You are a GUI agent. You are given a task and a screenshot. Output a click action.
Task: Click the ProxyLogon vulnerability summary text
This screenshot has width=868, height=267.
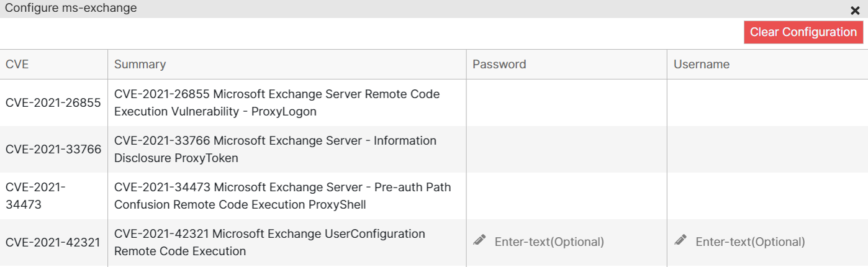(x=277, y=103)
